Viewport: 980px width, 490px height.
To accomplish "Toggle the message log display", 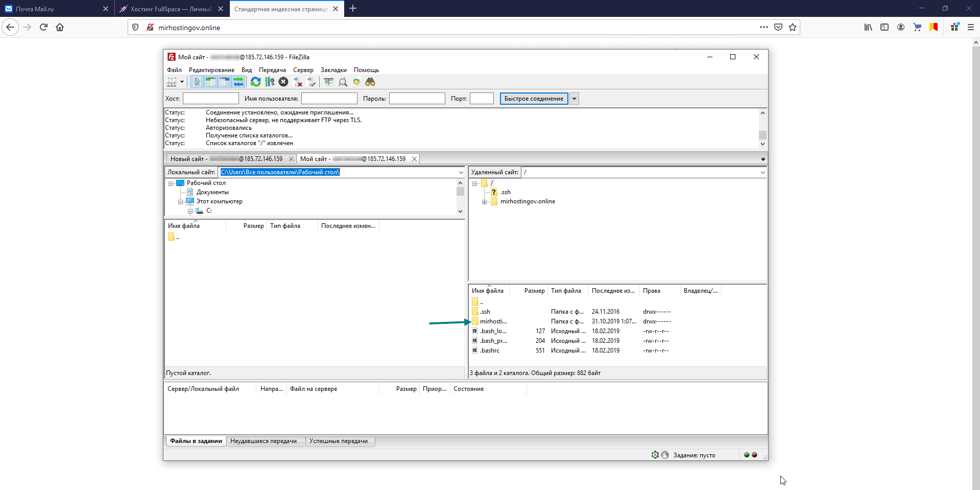I will click(197, 82).
